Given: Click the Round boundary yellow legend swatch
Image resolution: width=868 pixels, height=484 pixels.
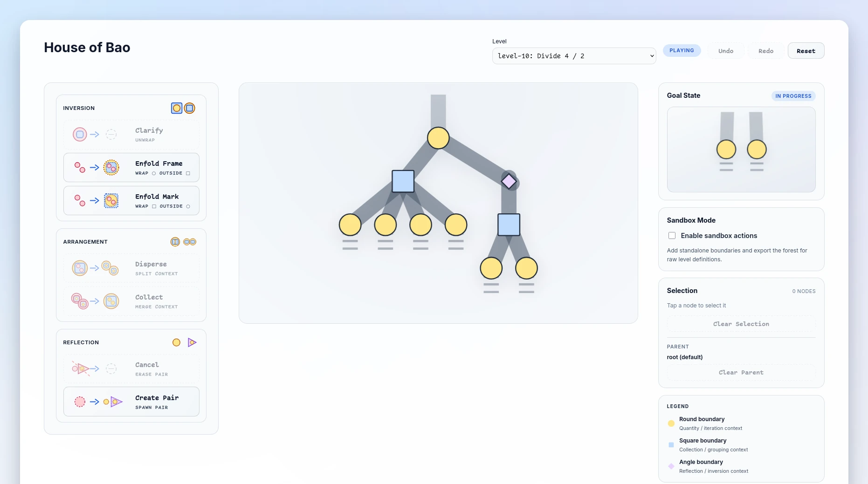Looking at the screenshot, I should coord(671,423).
